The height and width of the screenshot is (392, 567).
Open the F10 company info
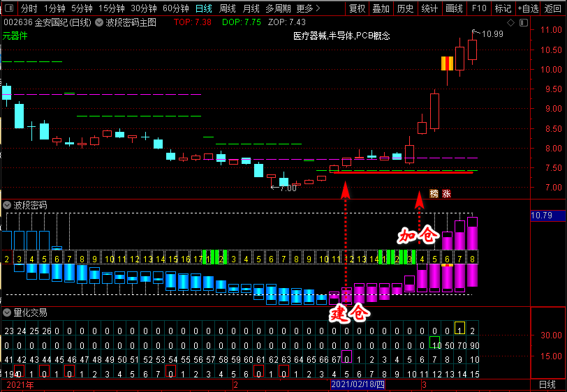[478, 8]
